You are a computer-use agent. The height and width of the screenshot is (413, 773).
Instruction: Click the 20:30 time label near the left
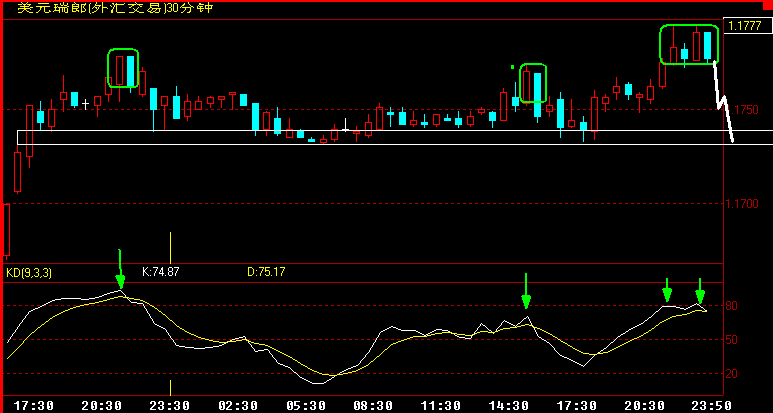click(x=102, y=406)
